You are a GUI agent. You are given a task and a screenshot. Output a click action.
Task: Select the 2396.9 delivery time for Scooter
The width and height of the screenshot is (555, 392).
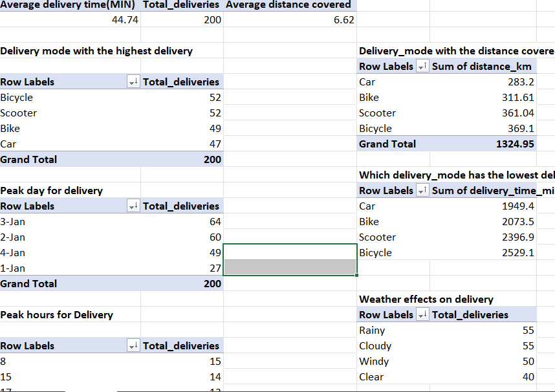click(x=483, y=237)
